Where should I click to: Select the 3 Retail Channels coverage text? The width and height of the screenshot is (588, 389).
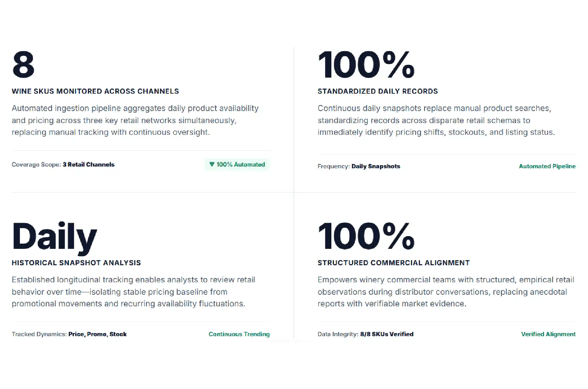click(x=89, y=165)
